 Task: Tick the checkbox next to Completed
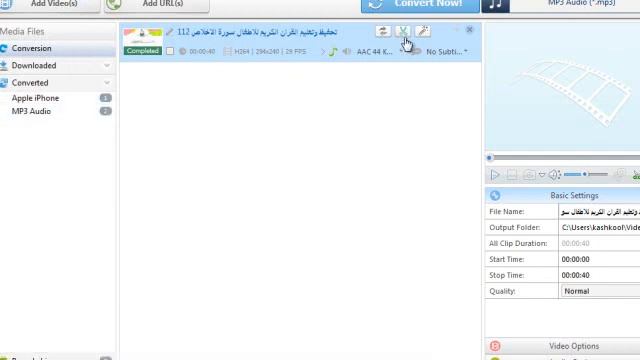click(x=170, y=51)
